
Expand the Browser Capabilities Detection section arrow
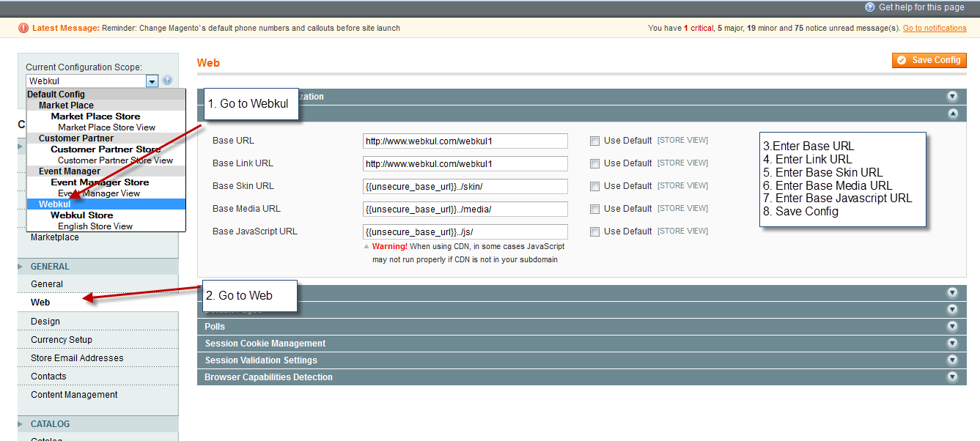[952, 377]
